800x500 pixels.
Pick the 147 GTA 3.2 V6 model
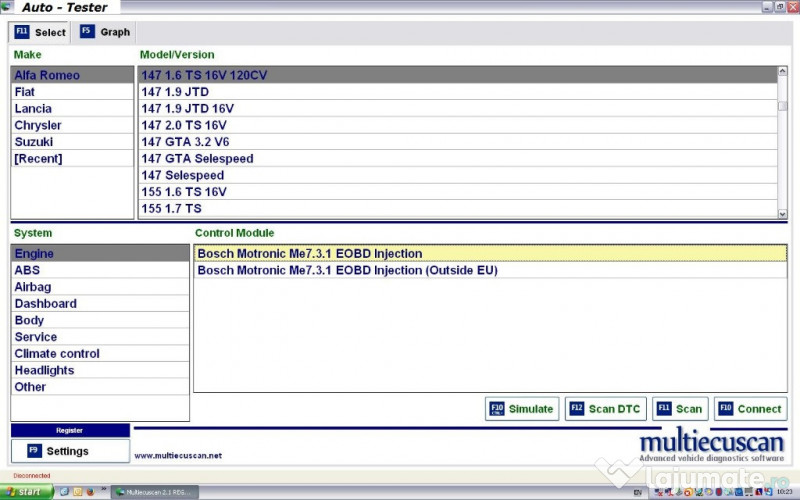tap(458, 142)
